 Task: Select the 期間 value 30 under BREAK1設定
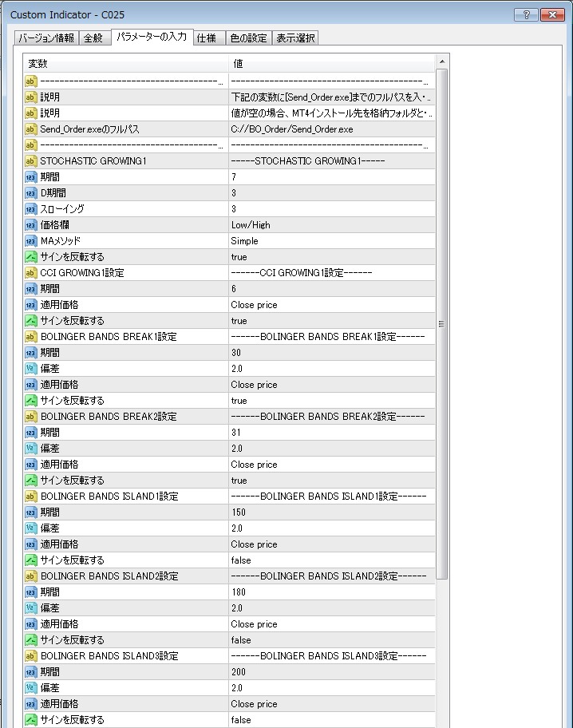coord(236,353)
